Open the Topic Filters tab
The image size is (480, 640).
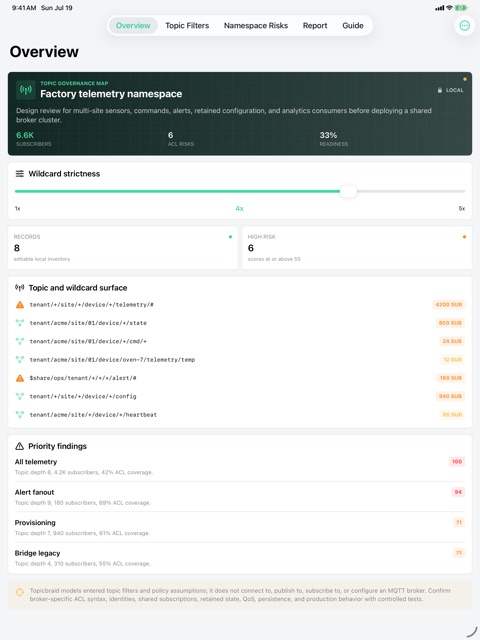point(187,26)
